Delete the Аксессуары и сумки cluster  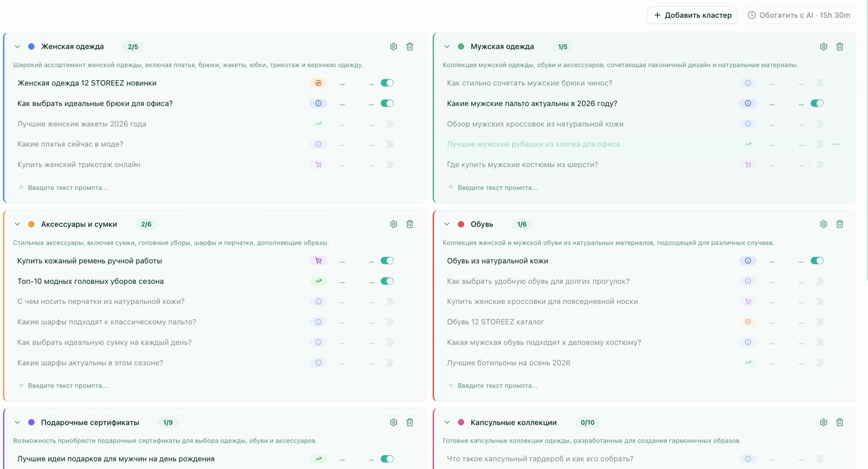pos(410,224)
